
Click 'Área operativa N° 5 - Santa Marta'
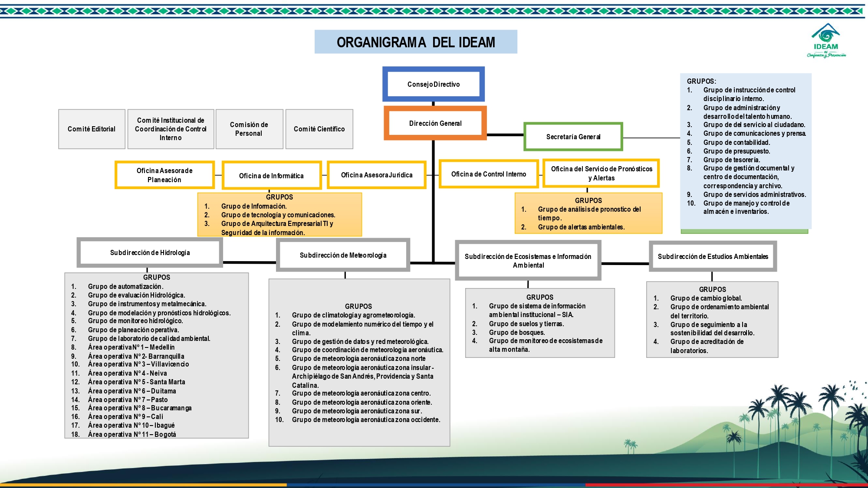point(137,382)
